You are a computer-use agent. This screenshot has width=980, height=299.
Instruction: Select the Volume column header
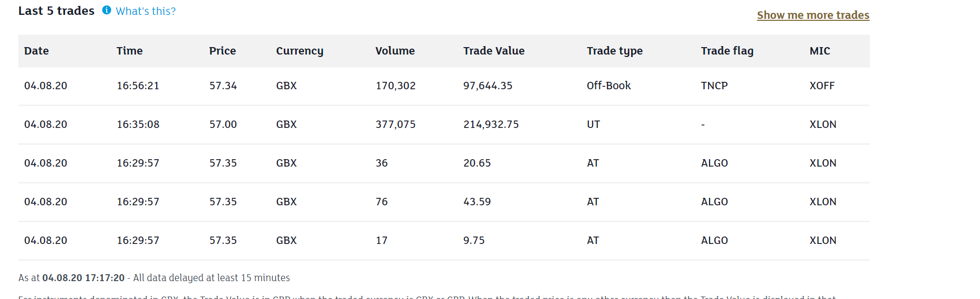[395, 51]
